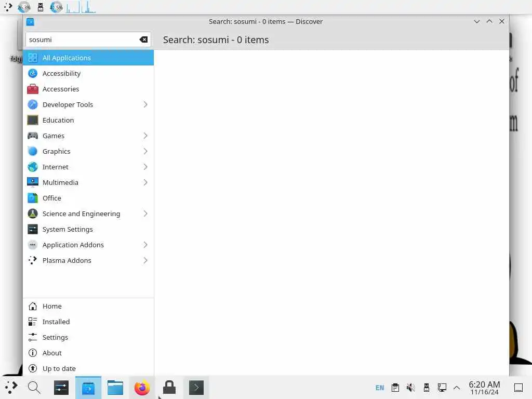
Task: Open the Accessibility category
Action: [88, 73]
